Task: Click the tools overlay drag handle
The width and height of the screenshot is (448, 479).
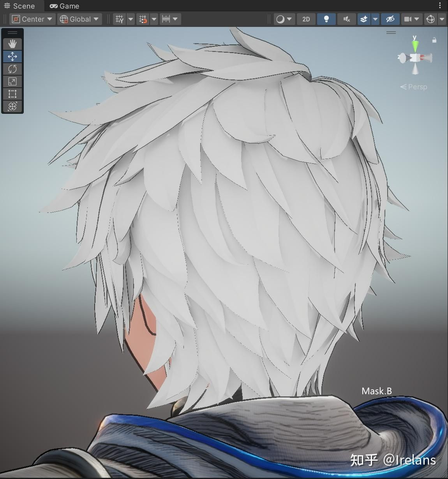Action: click(x=12, y=33)
